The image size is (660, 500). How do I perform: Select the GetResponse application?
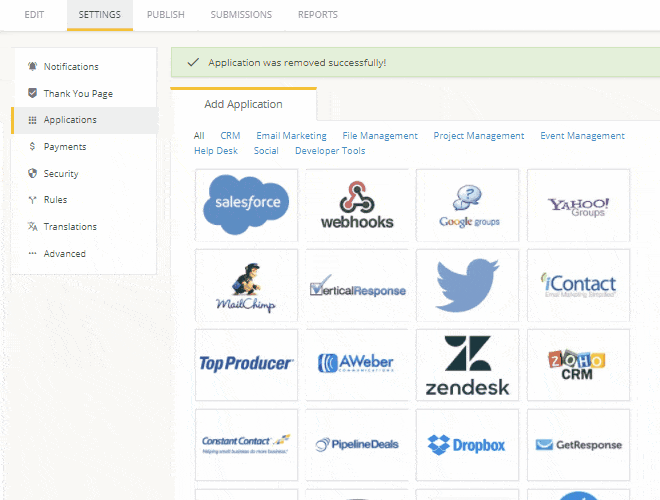point(578,445)
